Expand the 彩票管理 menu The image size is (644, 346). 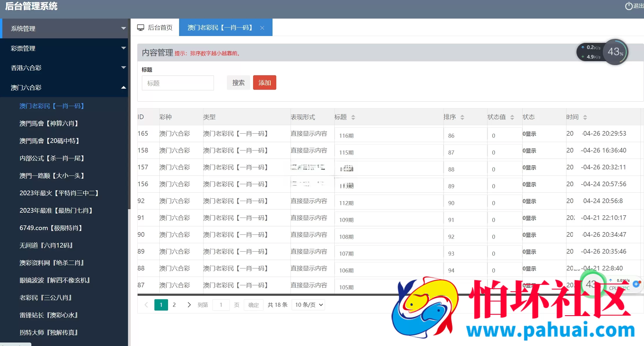pos(64,48)
